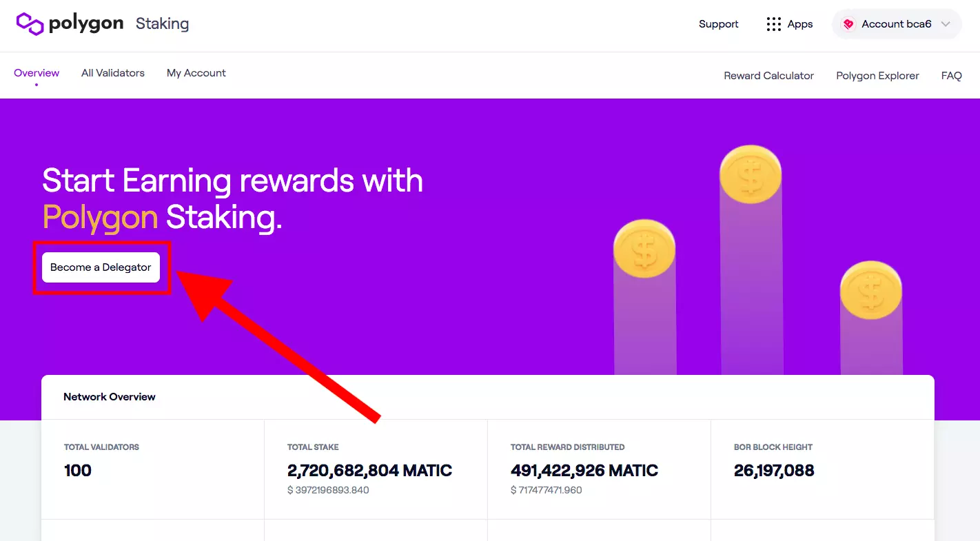Select the dollar coin graphic in the banner
The height and width of the screenshot is (541, 980).
pyautogui.click(x=751, y=172)
